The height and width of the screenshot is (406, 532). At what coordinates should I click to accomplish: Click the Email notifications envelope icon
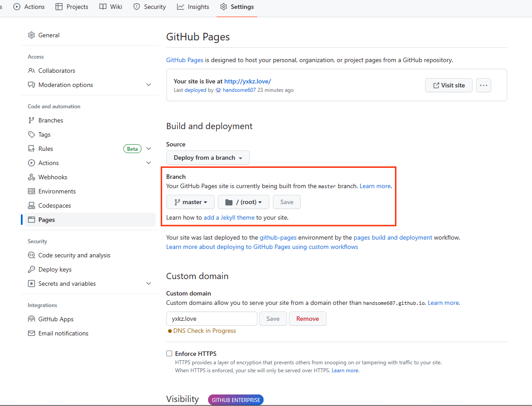[x=32, y=333]
